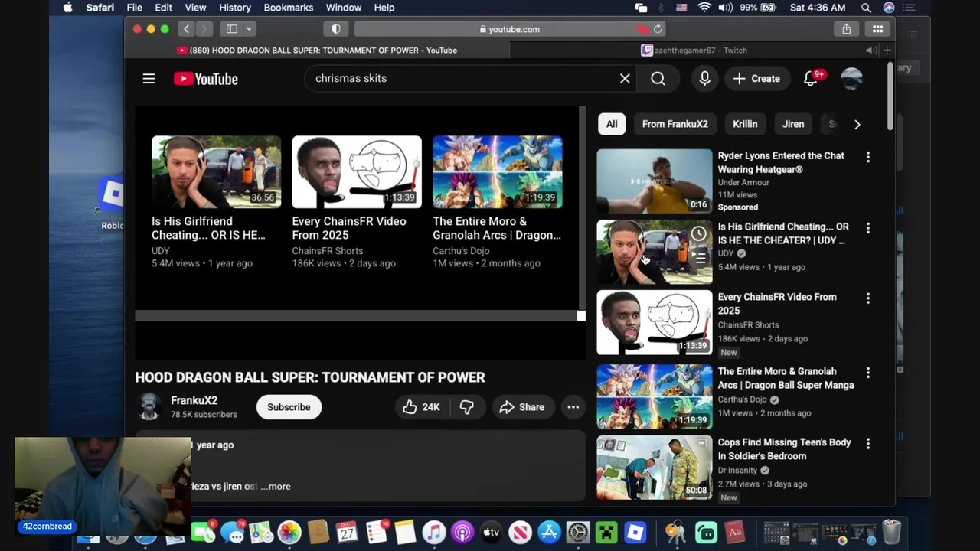Viewport: 980px width, 551px height.
Task: Open Cops Find Missing Teen's video title
Action: (x=784, y=449)
